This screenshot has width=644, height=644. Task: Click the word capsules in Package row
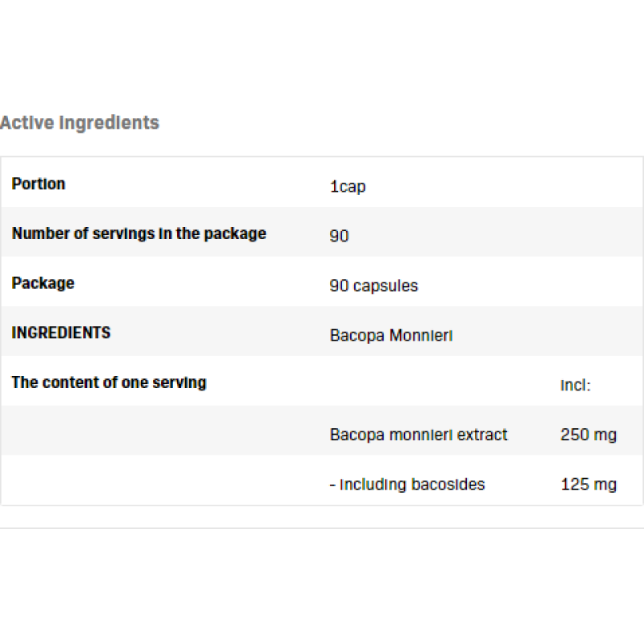click(x=385, y=286)
